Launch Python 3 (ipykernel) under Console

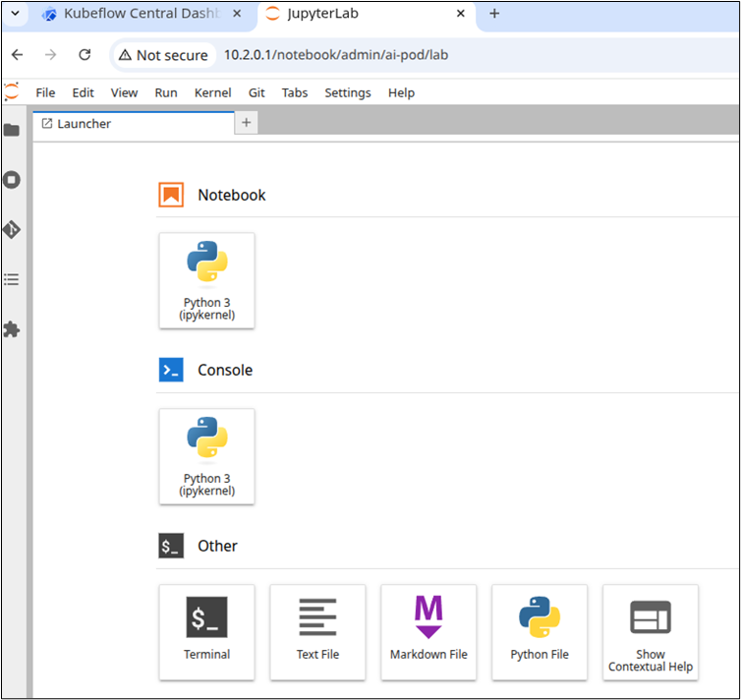tap(207, 456)
